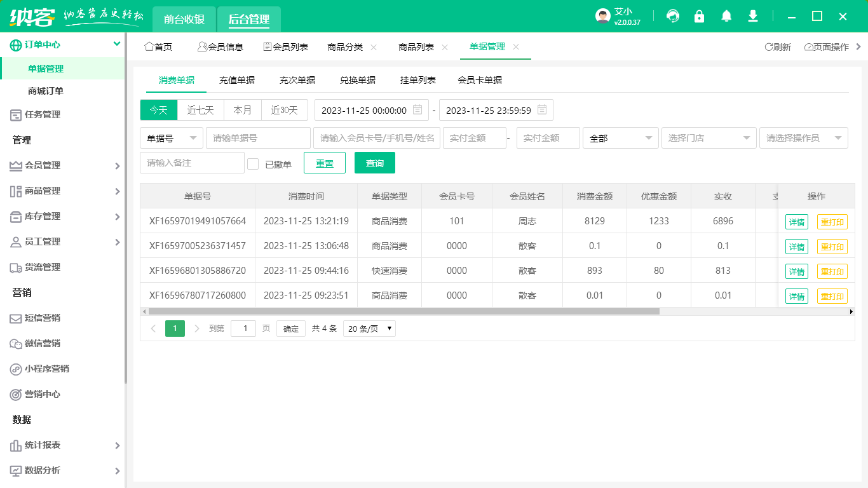Click 详情 on order XF16597019491057664
Viewport: 868px width, 488px height.
pos(796,221)
